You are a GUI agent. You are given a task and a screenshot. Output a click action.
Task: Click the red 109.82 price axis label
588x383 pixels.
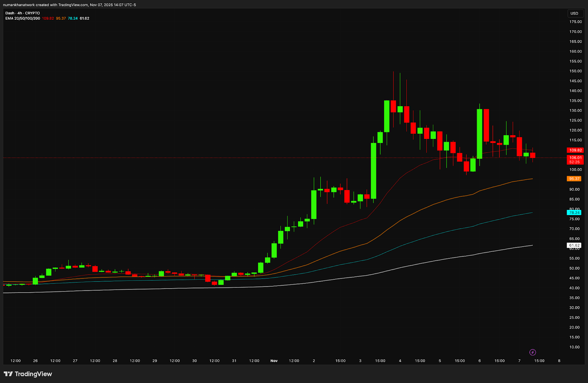click(x=575, y=150)
